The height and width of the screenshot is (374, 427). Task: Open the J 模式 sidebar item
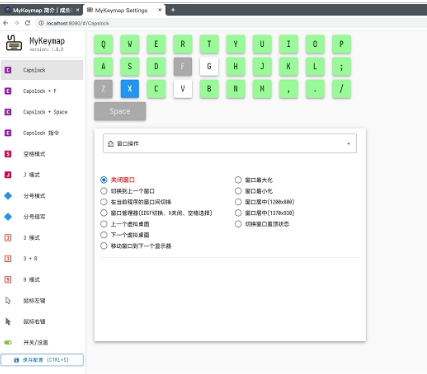42,175
